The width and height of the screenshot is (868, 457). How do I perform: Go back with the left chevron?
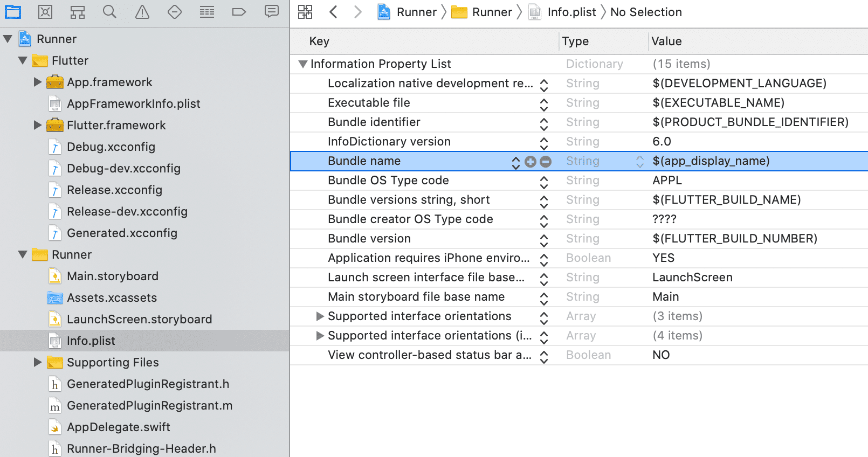point(333,12)
